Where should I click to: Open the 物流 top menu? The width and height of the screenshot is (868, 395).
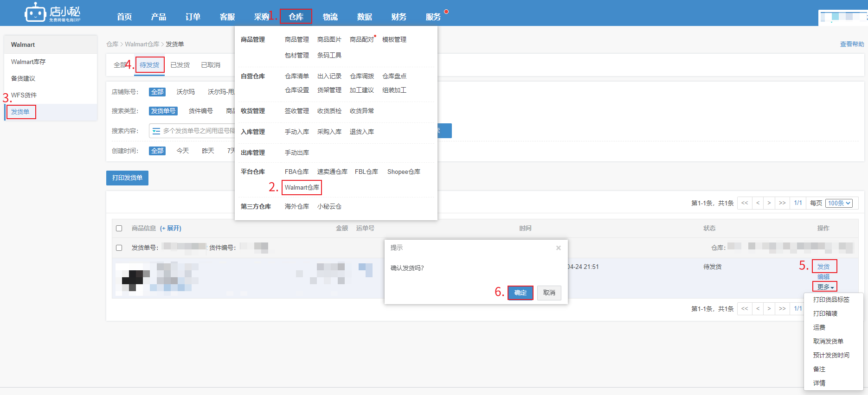tap(330, 17)
